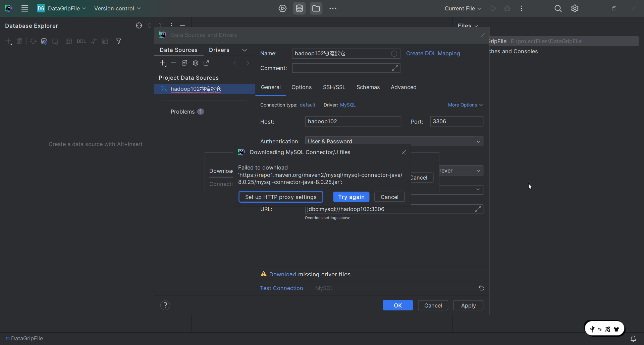Expand the URL field

[478, 209]
